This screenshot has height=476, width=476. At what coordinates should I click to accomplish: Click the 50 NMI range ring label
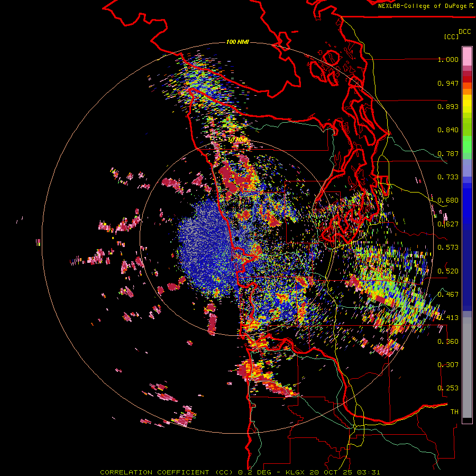tap(237, 140)
